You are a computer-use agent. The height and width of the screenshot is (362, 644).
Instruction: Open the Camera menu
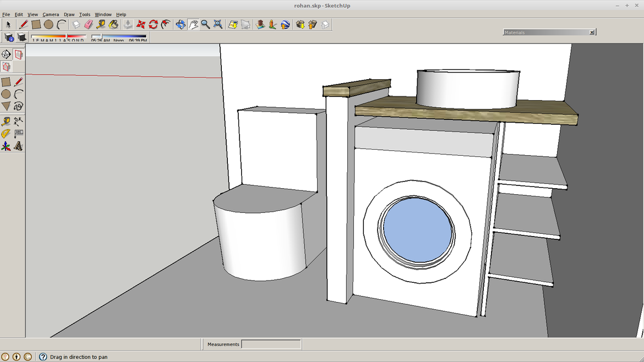(51, 14)
